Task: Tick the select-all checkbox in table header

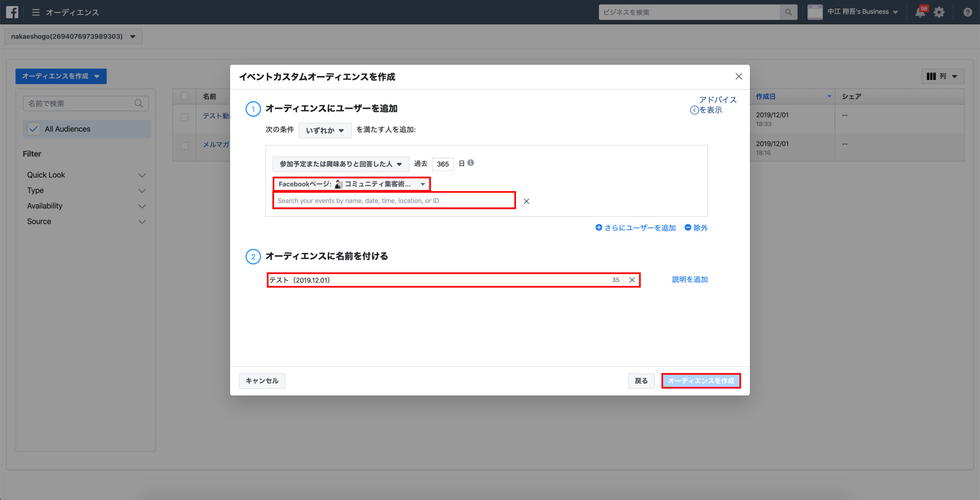Action: pyautogui.click(x=185, y=96)
